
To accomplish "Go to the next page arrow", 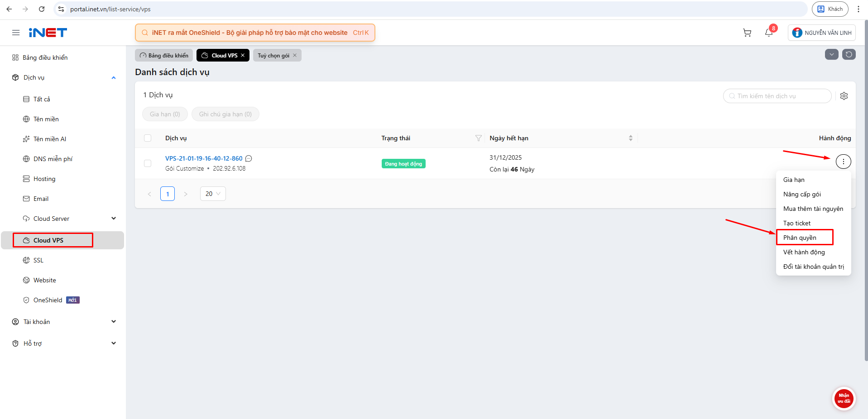I will click(186, 194).
